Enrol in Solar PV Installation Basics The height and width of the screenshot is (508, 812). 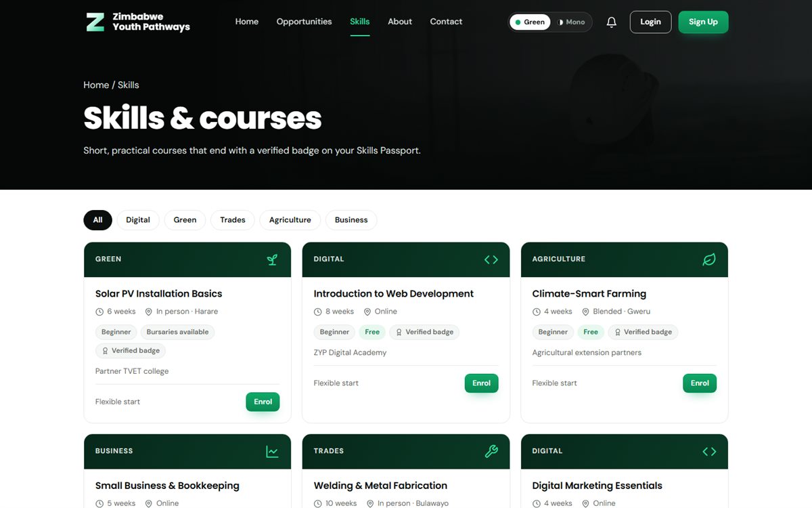point(263,402)
